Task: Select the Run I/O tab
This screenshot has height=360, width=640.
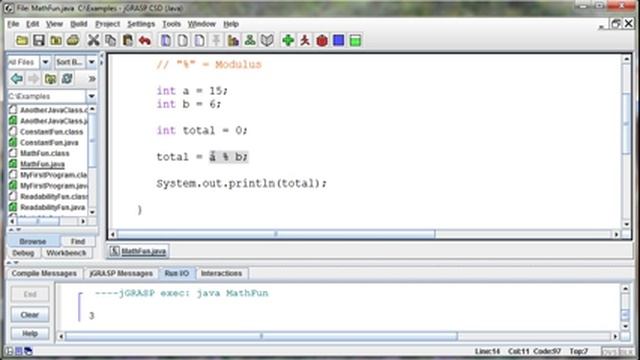Action: [177, 273]
